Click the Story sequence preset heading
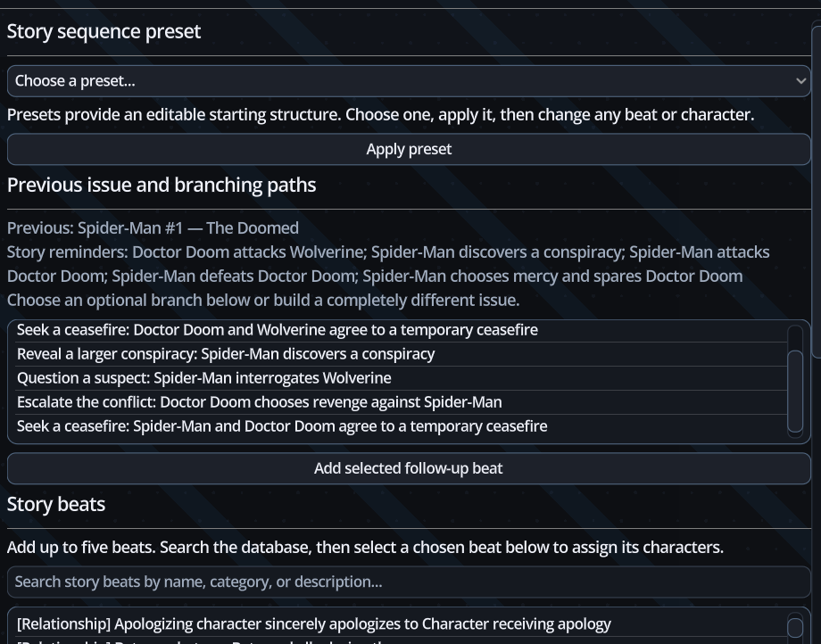 104,31
